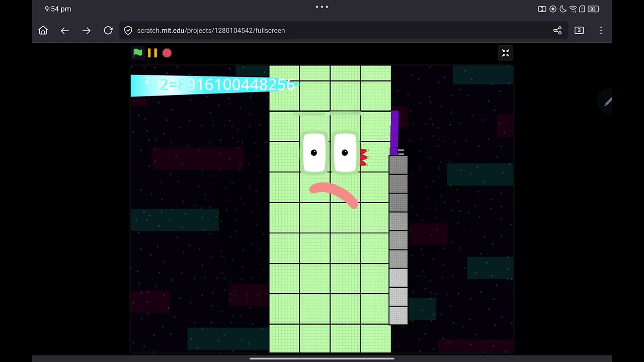Click the green block character's left eye
Image resolution: width=644 pixels, height=362 pixels.
(x=314, y=152)
